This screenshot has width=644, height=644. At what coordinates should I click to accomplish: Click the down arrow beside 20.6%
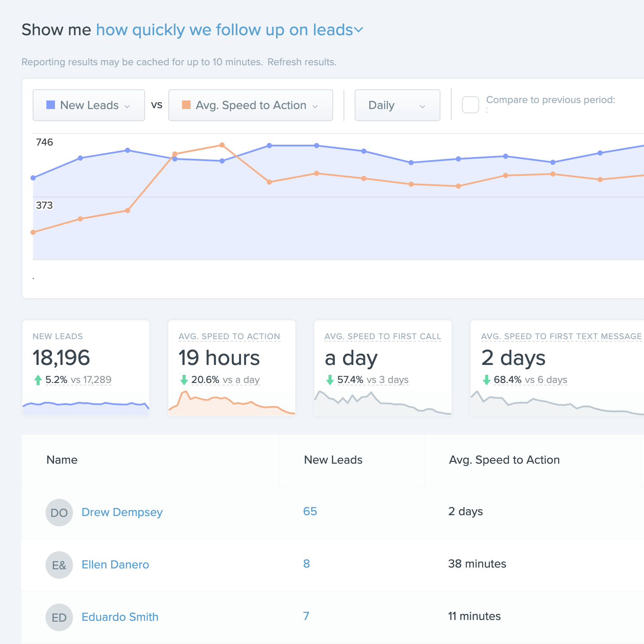(x=184, y=380)
